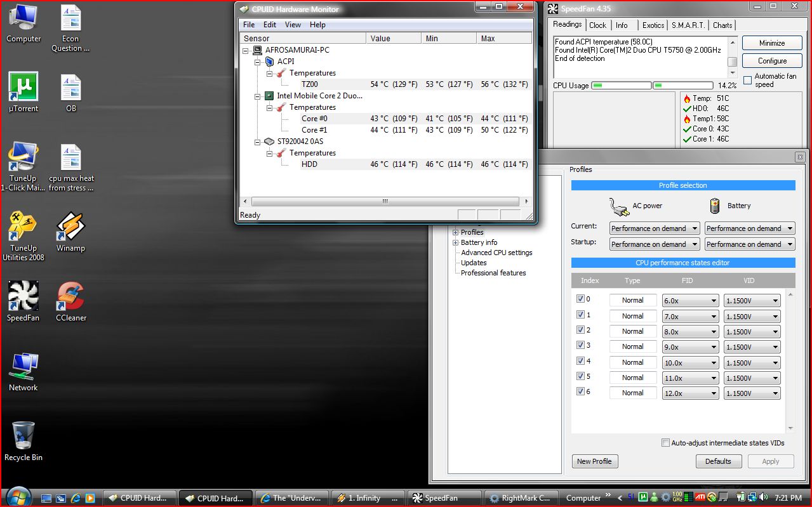Viewport: 812px width, 507px height.
Task: Click the Show Desktop Quick Launch icon
Action: [x=46, y=498]
